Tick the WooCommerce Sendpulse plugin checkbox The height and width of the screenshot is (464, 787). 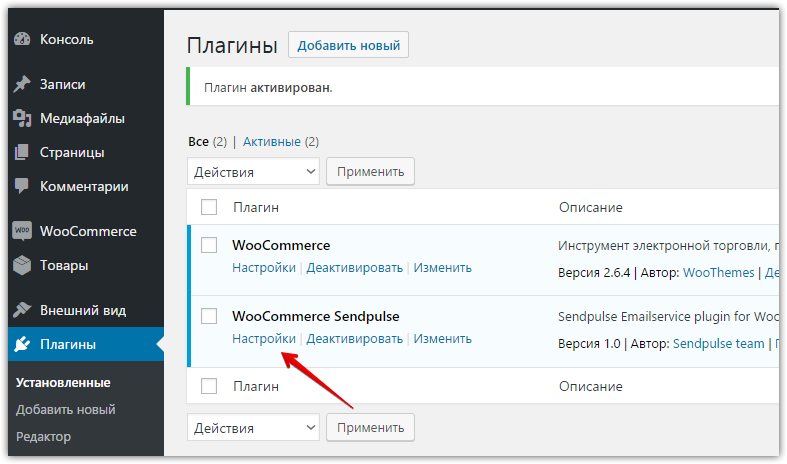coord(209,316)
